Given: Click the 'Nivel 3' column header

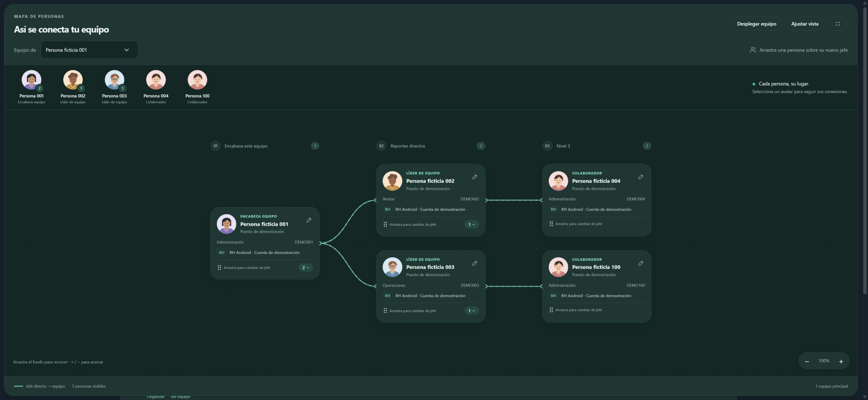Looking at the screenshot, I should [x=563, y=146].
